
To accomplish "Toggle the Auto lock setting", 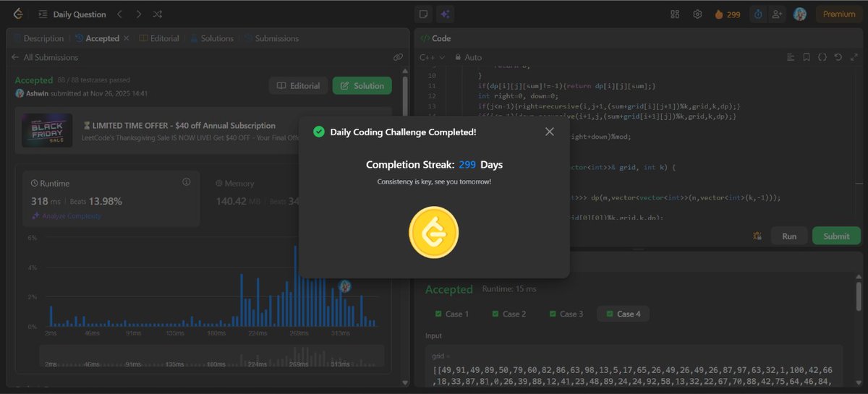I will point(468,57).
